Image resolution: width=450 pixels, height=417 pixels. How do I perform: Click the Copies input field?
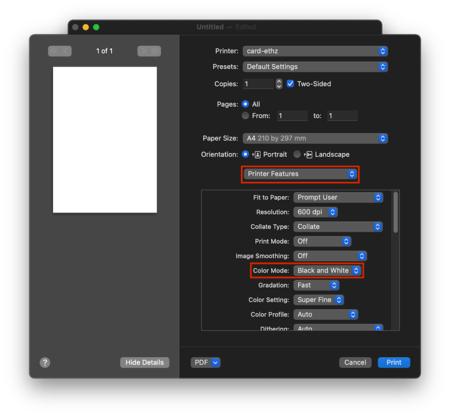259,84
